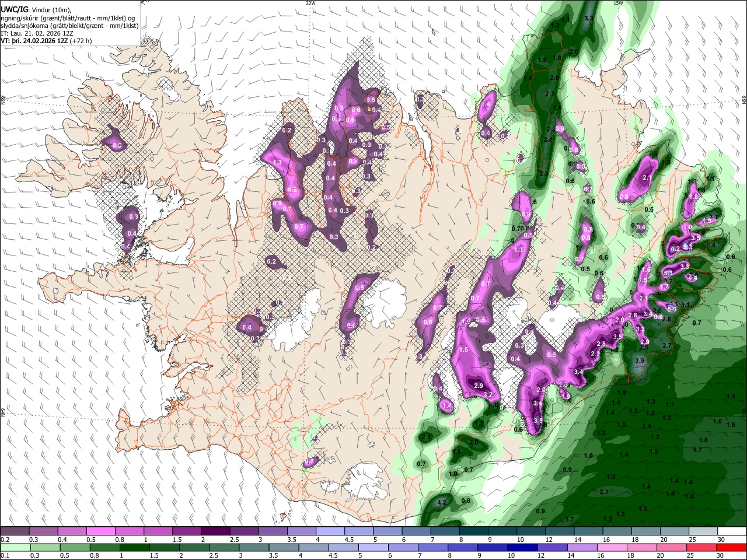The image size is (747, 560).
Task: Click the white snow legend swatch above 30
Action: tap(732, 531)
